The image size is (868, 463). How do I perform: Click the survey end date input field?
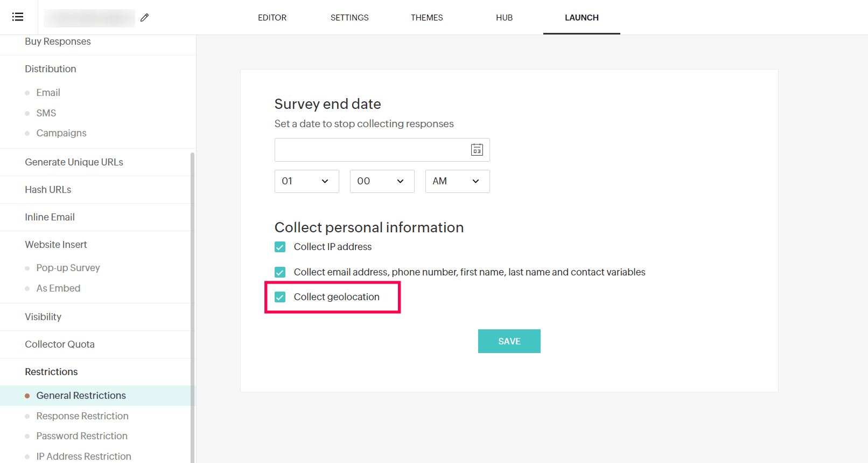click(372, 150)
